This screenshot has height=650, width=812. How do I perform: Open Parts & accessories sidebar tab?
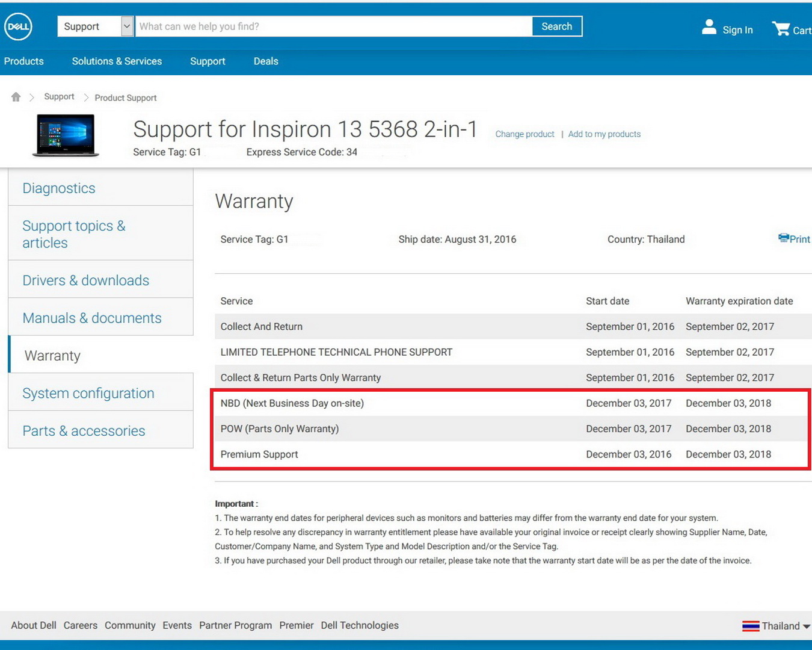point(100,430)
